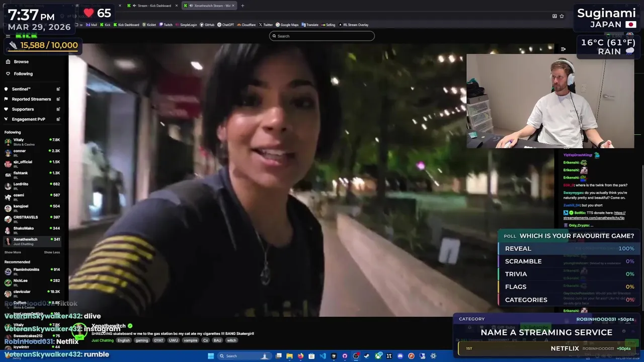Open the Mail bookmark

92,25
